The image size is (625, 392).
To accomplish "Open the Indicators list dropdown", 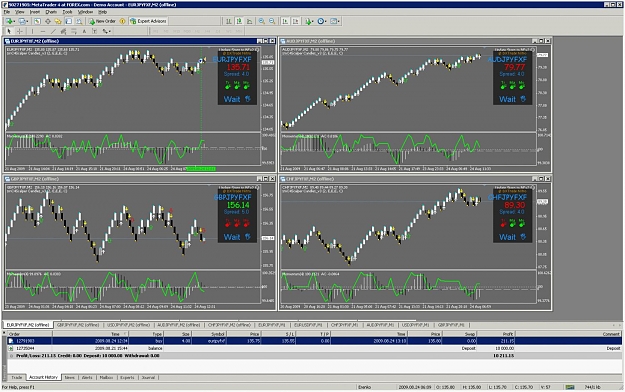I will [309, 21].
